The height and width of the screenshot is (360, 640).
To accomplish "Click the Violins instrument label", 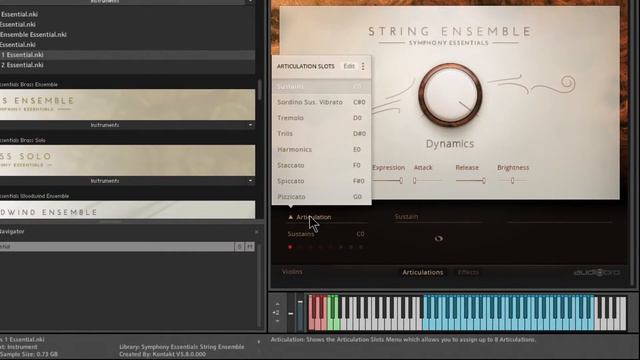I will [292, 271].
